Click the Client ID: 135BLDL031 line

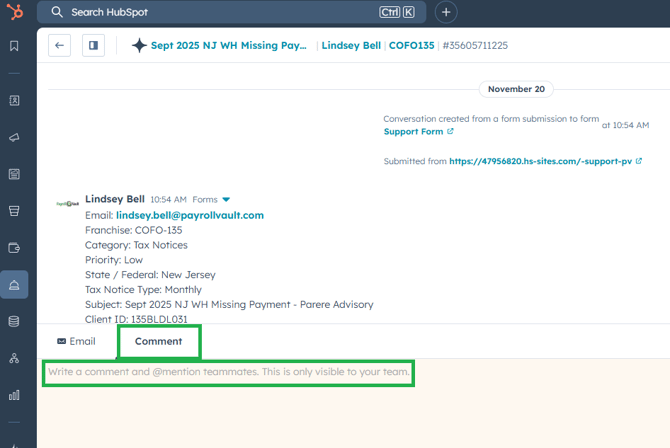(x=136, y=319)
